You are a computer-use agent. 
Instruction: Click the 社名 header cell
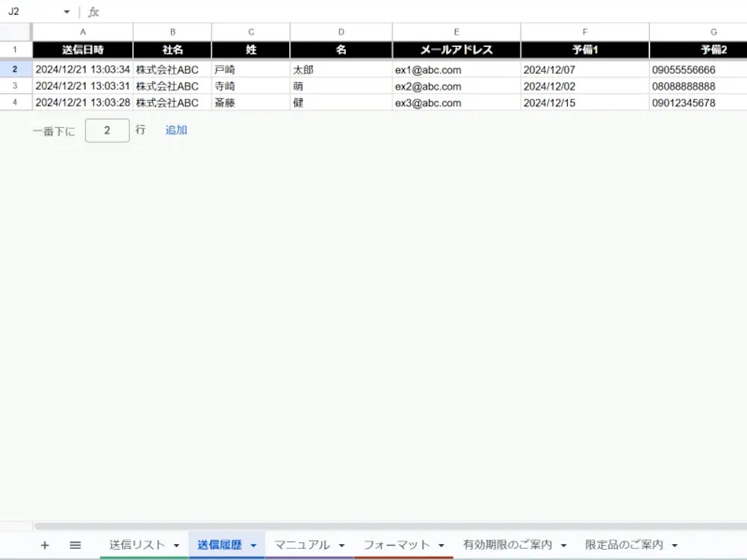[173, 49]
